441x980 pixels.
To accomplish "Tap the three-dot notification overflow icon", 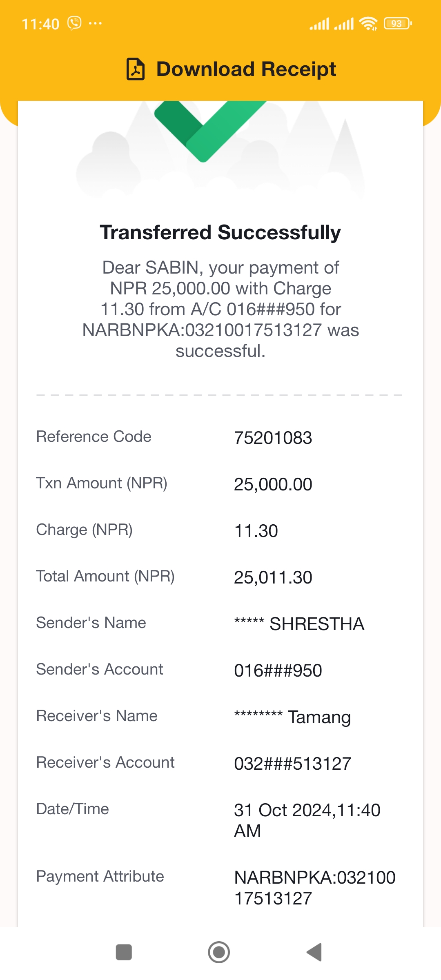I will tap(95, 24).
